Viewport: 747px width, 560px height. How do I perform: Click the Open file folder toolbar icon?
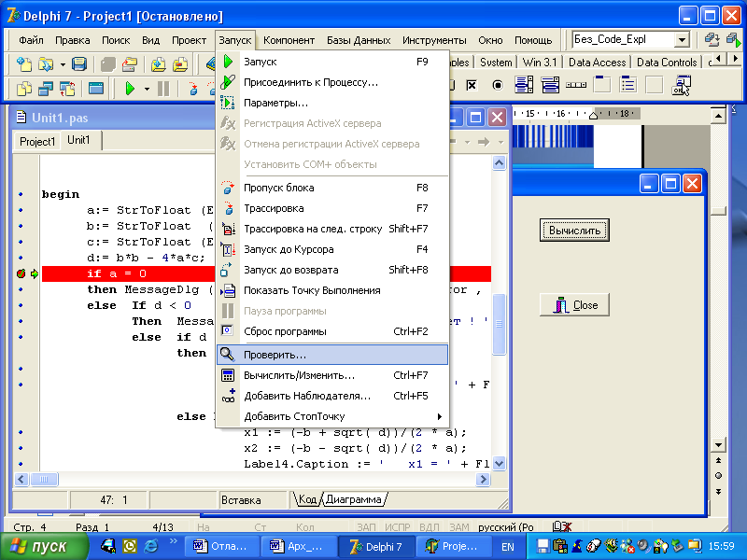point(45,63)
